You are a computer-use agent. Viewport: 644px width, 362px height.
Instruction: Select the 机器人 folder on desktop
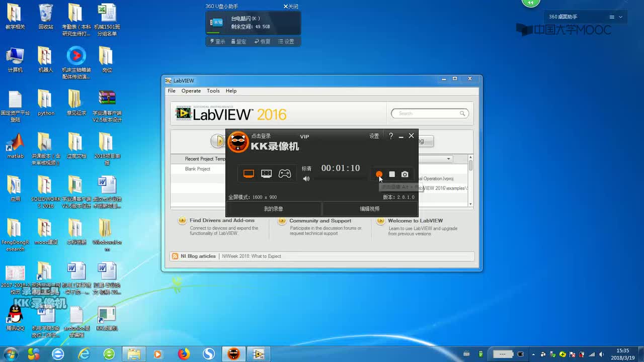46,59
